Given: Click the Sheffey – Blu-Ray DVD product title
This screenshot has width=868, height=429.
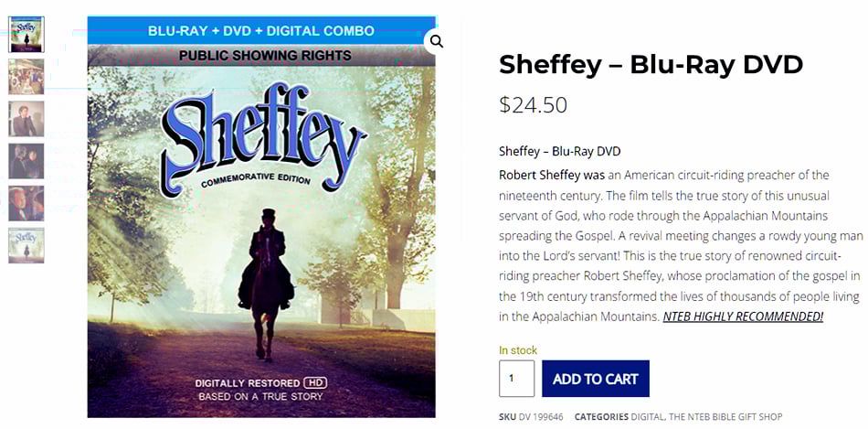Looking at the screenshot, I should point(651,65).
